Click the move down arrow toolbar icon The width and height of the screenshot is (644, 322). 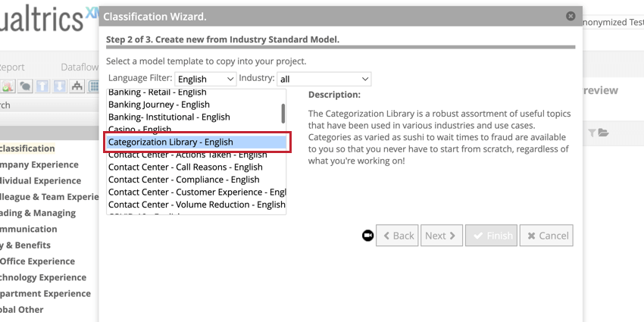[60, 86]
